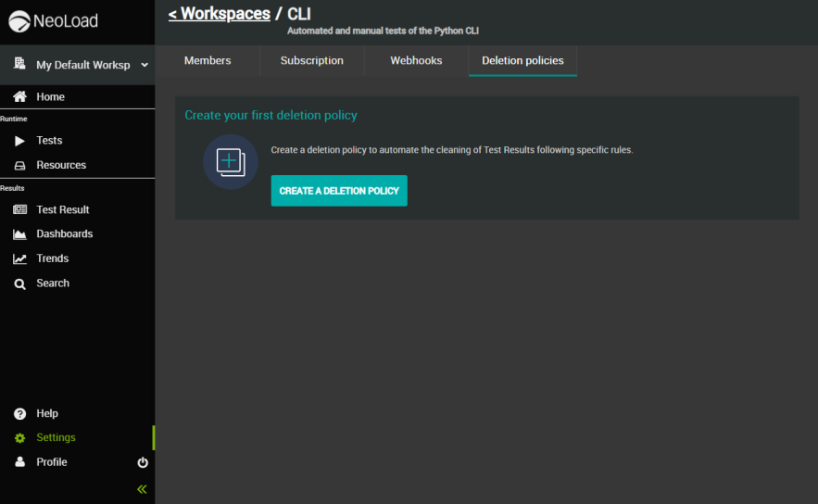Screen dimensions: 818x504
Task: Select the Webhooks tab
Action: (416, 61)
